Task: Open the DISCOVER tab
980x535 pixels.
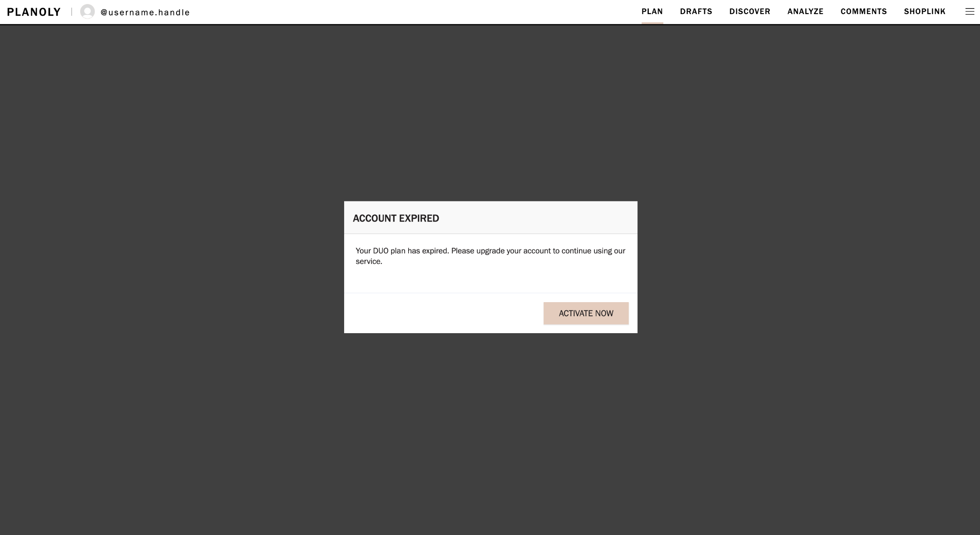Action: (x=750, y=12)
